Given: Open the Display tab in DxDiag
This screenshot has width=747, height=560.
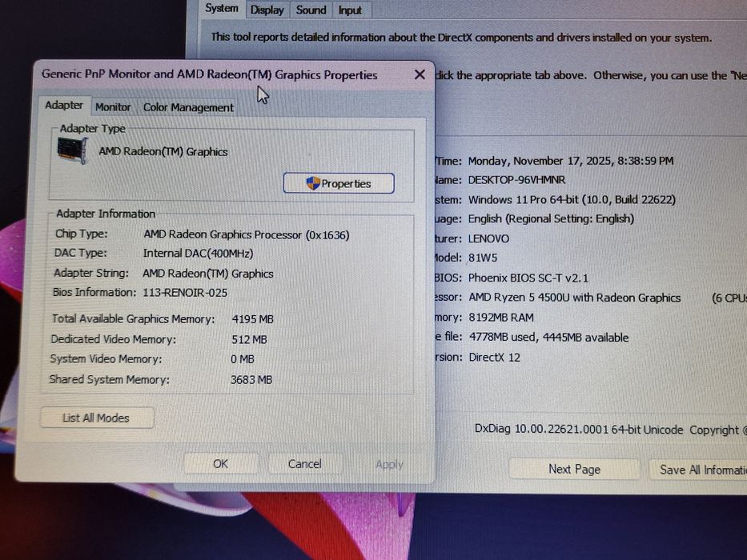Looking at the screenshot, I should 267,10.
